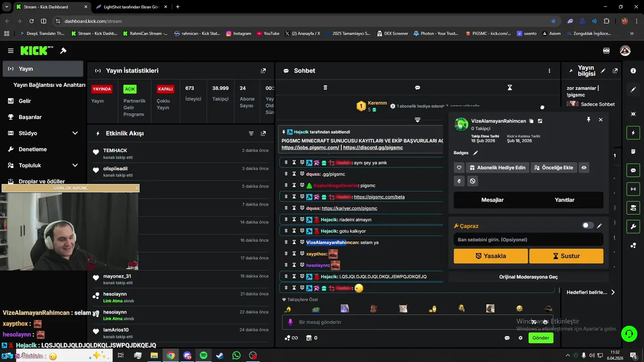The height and width of the screenshot is (362, 644).
Task: Switch to the Yanıtlar tab
Action: coord(565,200)
